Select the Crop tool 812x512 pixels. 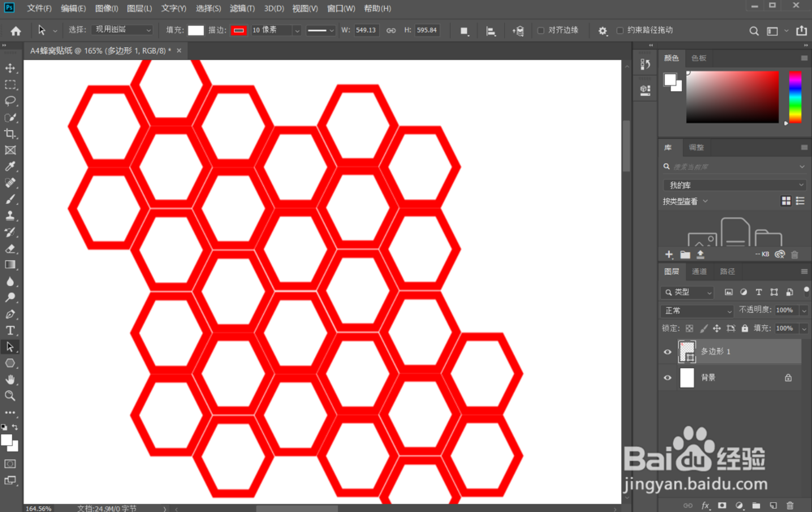coord(10,134)
